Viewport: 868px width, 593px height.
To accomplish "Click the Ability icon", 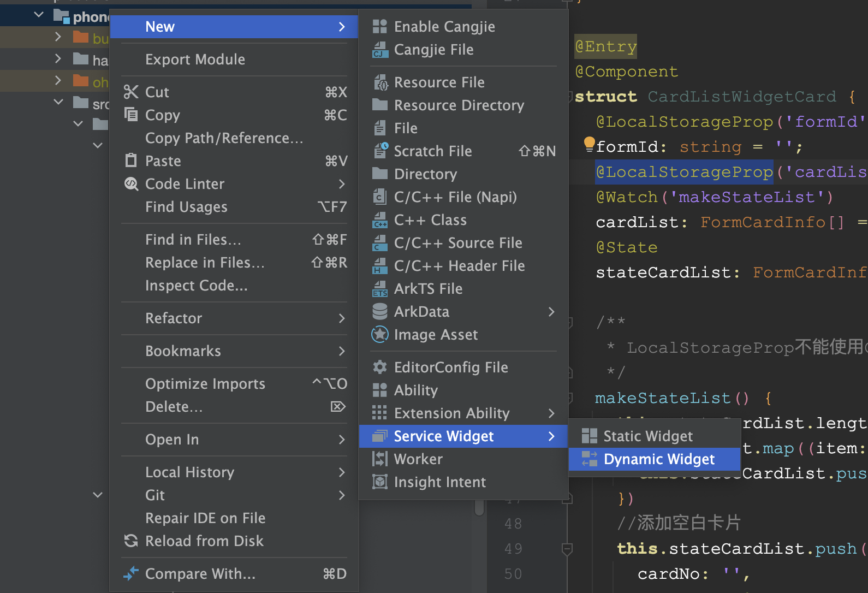I will [379, 390].
